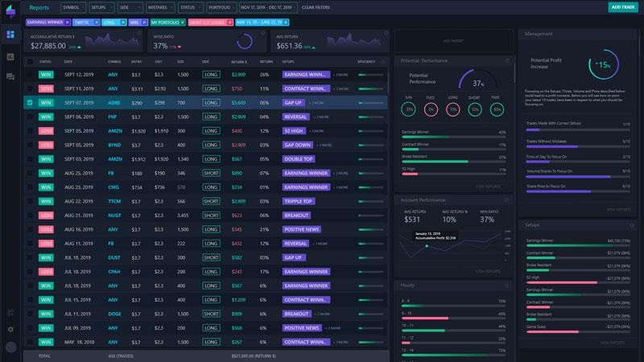Sort table by Return $ column header

tap(238, 61)
